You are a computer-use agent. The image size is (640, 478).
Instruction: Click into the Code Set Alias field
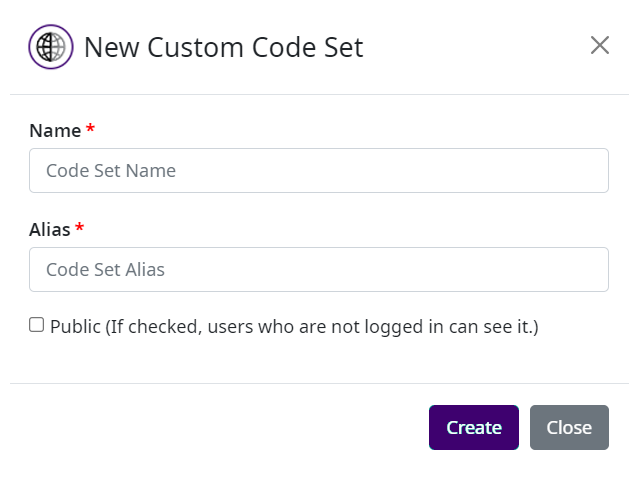[319, 269]
